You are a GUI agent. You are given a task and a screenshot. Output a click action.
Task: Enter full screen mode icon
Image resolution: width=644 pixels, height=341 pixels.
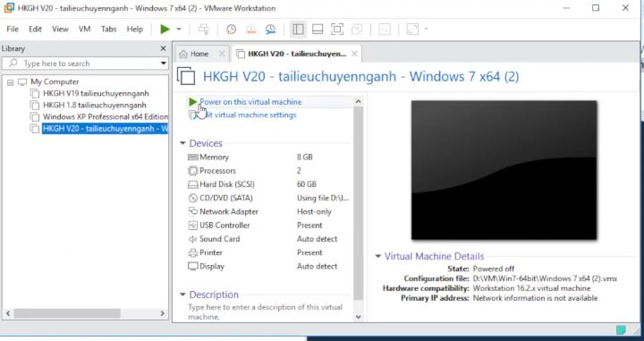click(x=337, y=30)
